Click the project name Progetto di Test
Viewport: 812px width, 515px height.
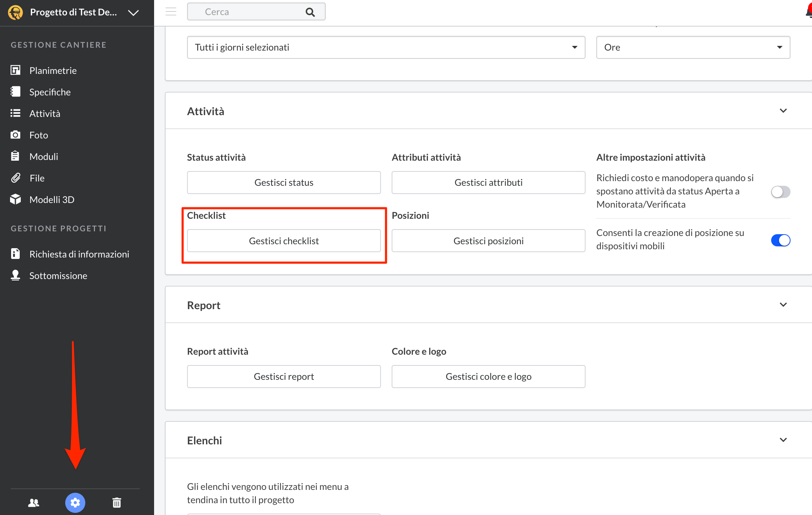point(73,12)
